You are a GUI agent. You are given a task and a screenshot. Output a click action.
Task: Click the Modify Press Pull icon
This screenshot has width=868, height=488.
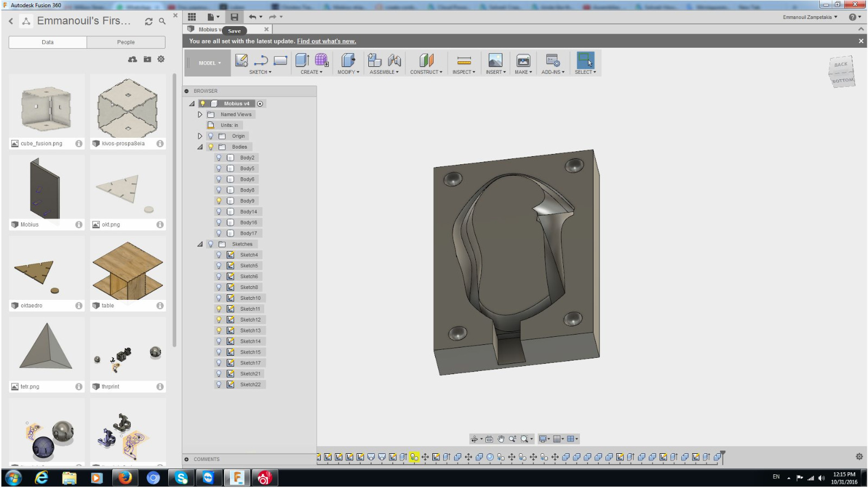(348, 60)
